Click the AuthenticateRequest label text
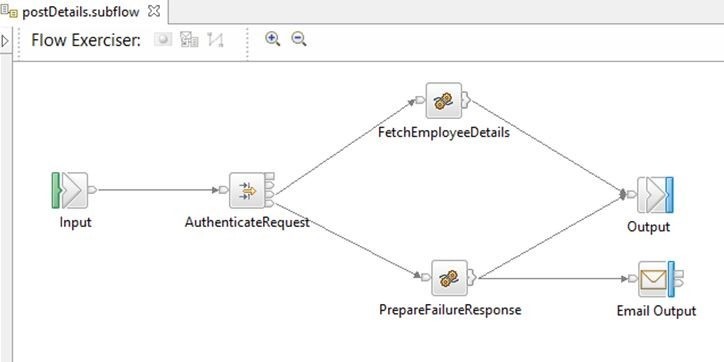 247,223
